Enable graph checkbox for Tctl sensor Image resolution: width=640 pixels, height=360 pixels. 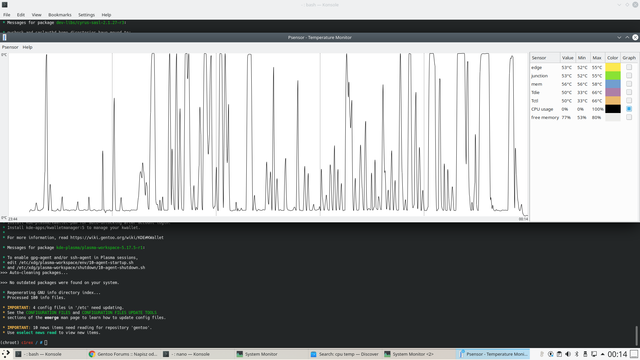coord(629,100)
